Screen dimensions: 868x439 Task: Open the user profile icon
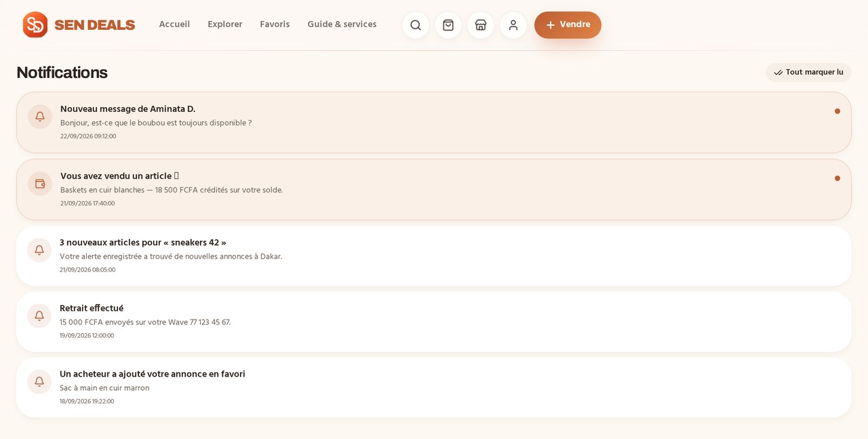[x=513, y=25]
